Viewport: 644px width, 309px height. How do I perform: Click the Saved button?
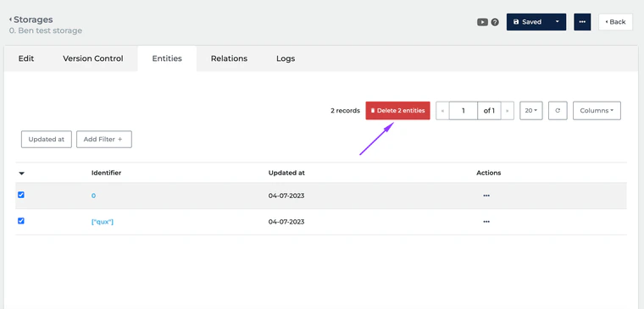pos(528,22)
